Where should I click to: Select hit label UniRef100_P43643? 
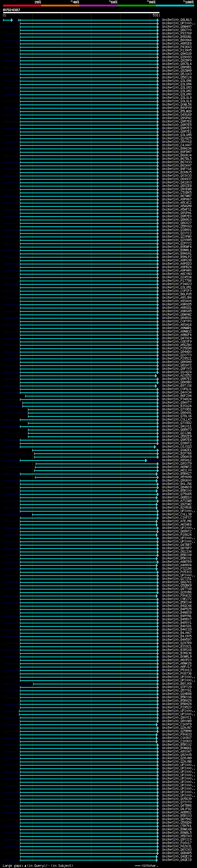click(x=177, y=47)
